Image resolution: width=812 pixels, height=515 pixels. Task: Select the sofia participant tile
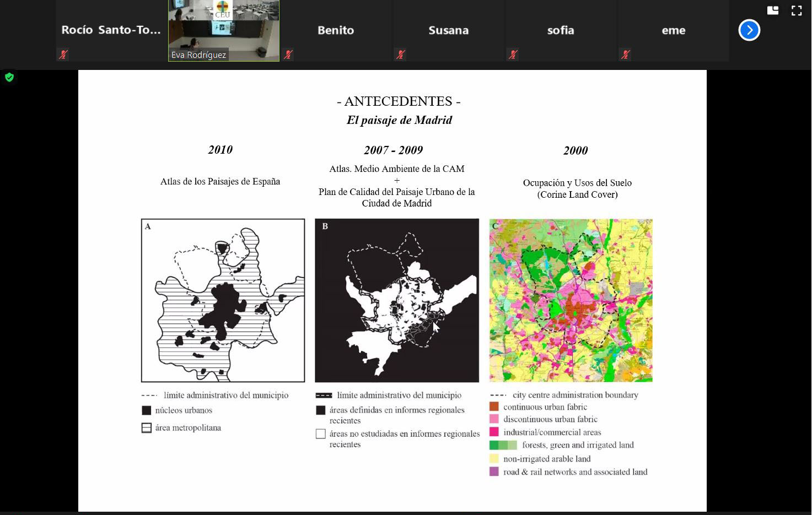[561, 30]
